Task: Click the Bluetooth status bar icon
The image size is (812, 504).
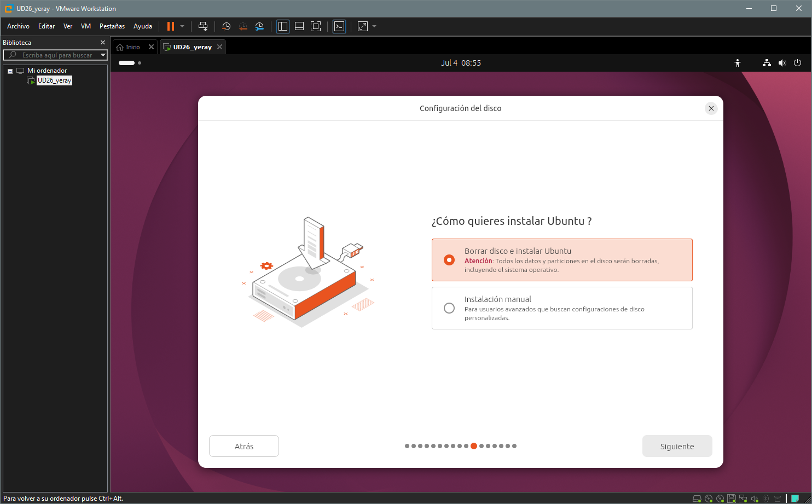Action: 765,499
